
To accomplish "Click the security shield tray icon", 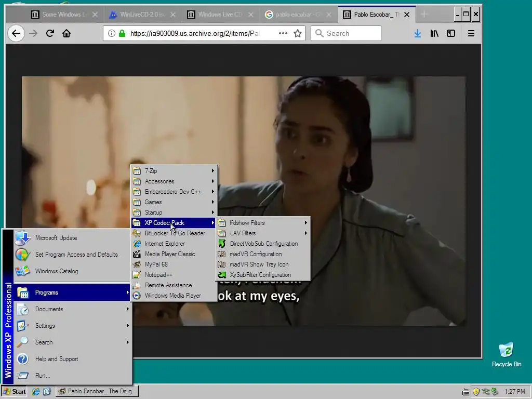I will (x=476, y=392).
